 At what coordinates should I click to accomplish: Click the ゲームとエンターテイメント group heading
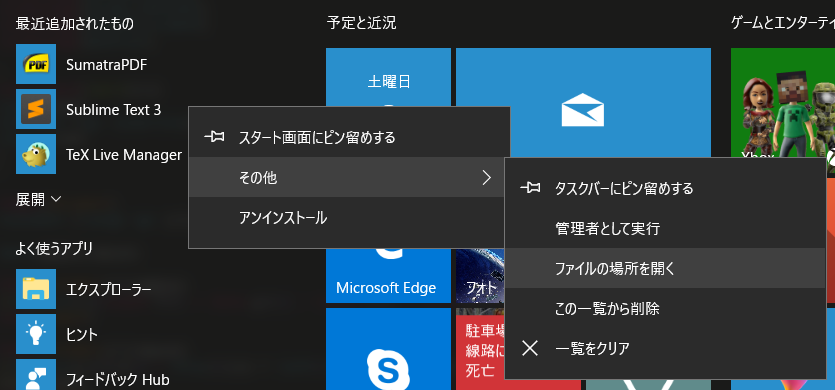coord(783,23)
